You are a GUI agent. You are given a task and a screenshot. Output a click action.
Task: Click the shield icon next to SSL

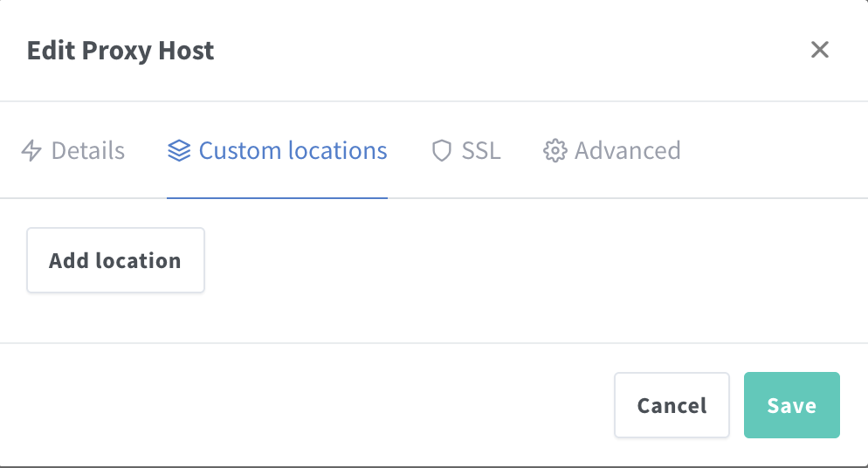[x=442, y=151]
